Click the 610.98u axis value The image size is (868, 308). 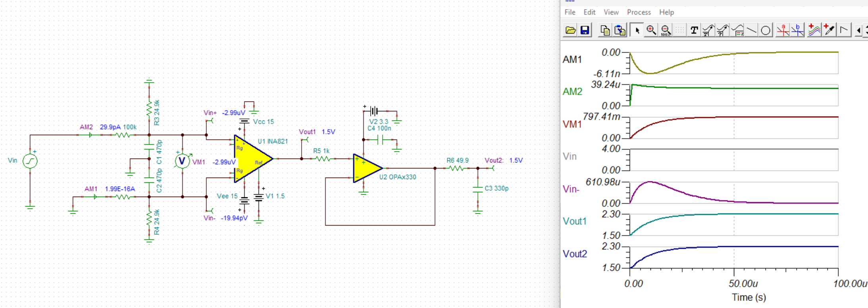pyautogui.click(x=603, y=182)
